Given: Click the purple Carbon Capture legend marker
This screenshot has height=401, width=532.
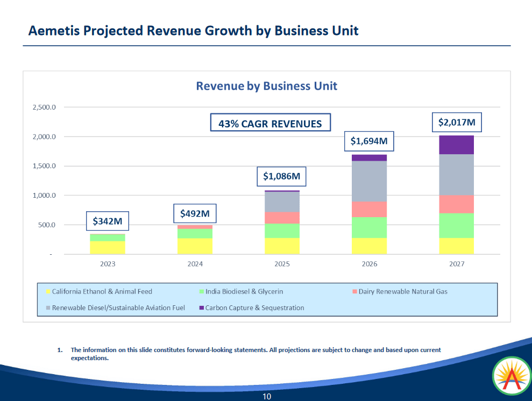Looking at the screenshot, I should pyautogui.click(x=201, y=308).
